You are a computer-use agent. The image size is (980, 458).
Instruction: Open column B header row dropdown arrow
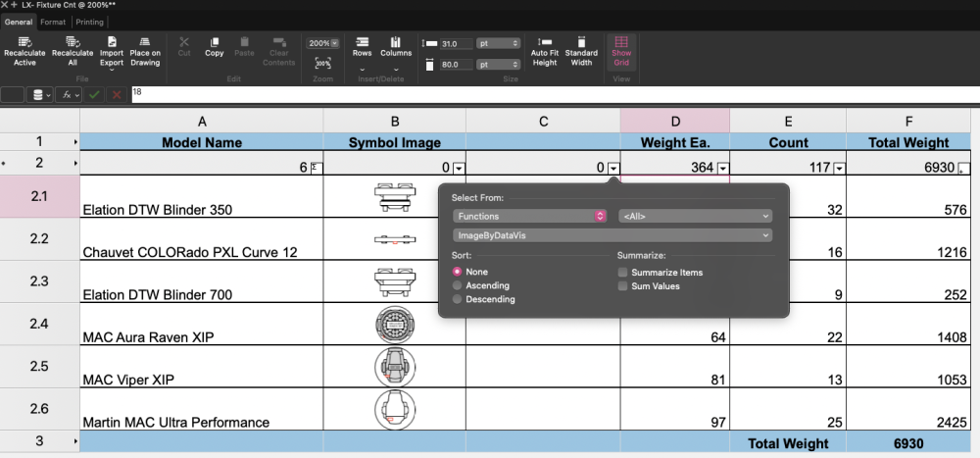tap(460, 168)
